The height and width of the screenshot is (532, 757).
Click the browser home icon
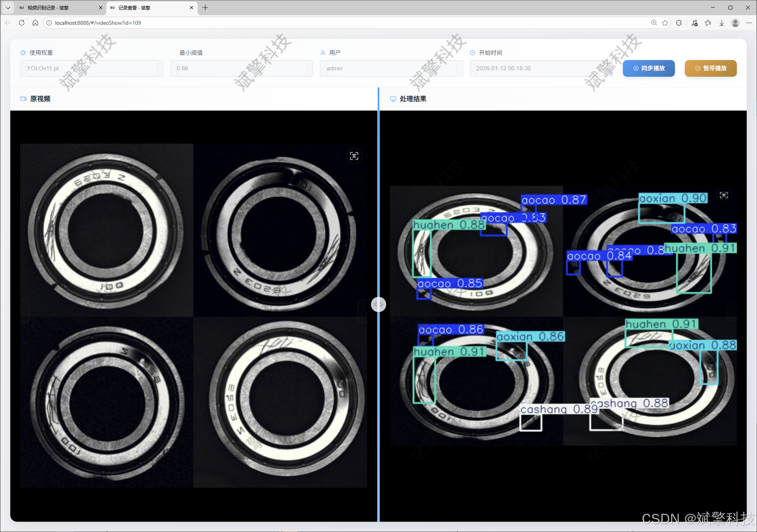[35, 23]
